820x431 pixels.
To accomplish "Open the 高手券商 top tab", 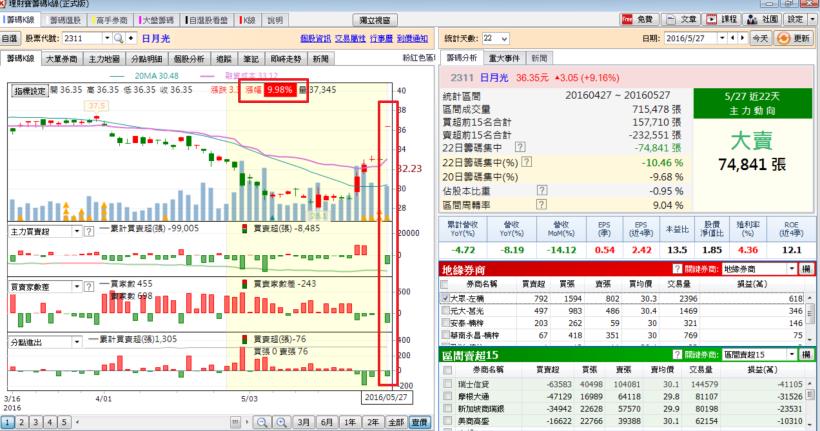I will click(111, 20).
